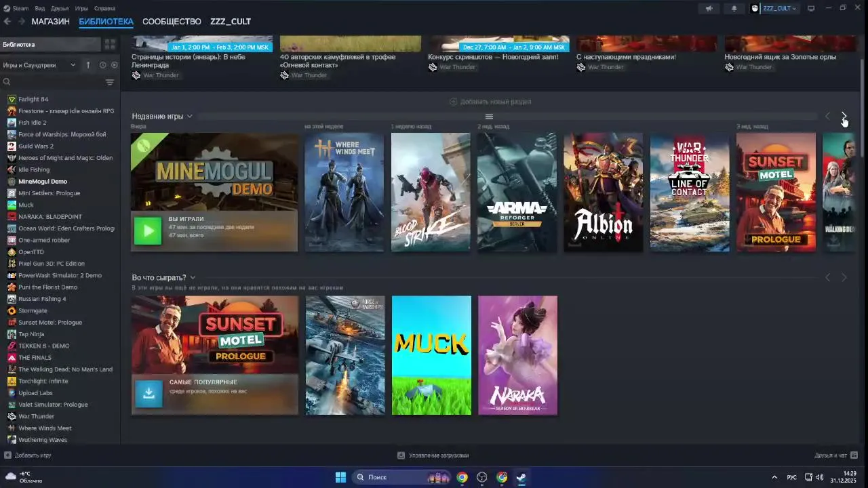This screenshot has height=488, width=868.
Task: Click the sort-by up arrow icon in the sidebar
Action: [87, 65]
